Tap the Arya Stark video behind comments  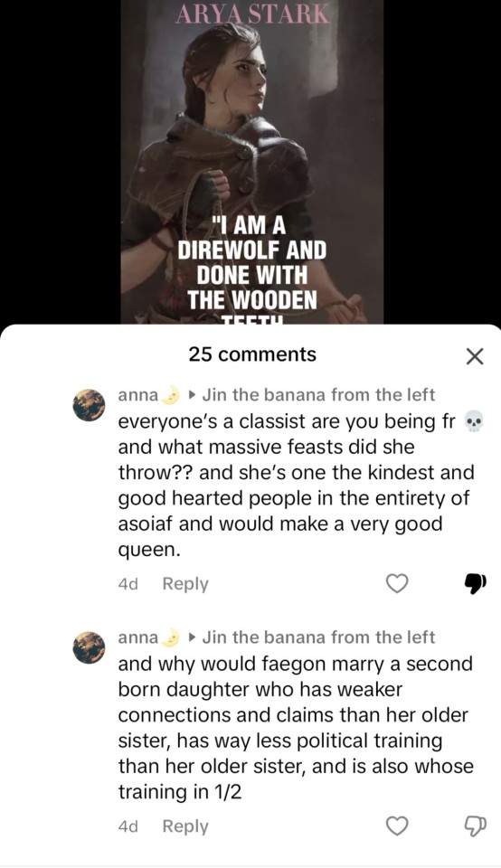252,162
